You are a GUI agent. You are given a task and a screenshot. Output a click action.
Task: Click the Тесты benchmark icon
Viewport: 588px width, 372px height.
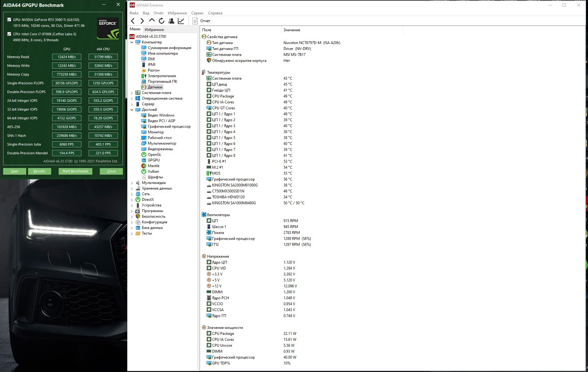[x=138, y=233]
